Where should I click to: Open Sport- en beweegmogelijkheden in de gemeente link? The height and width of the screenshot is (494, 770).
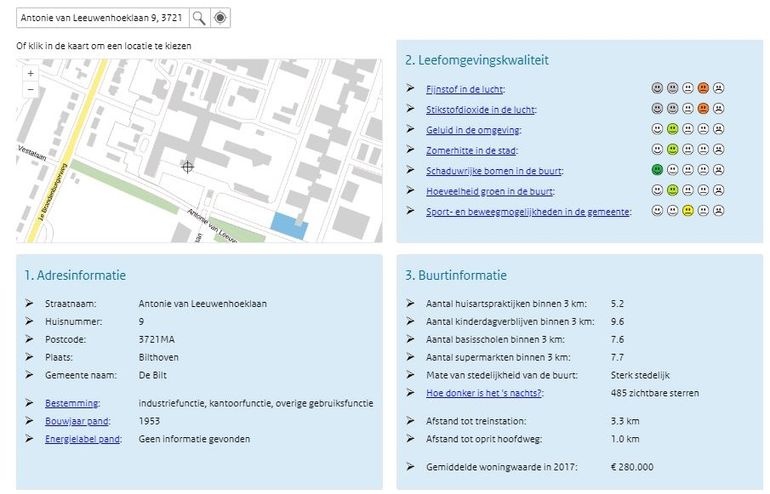pyautogui.click(x=527, y=212)
